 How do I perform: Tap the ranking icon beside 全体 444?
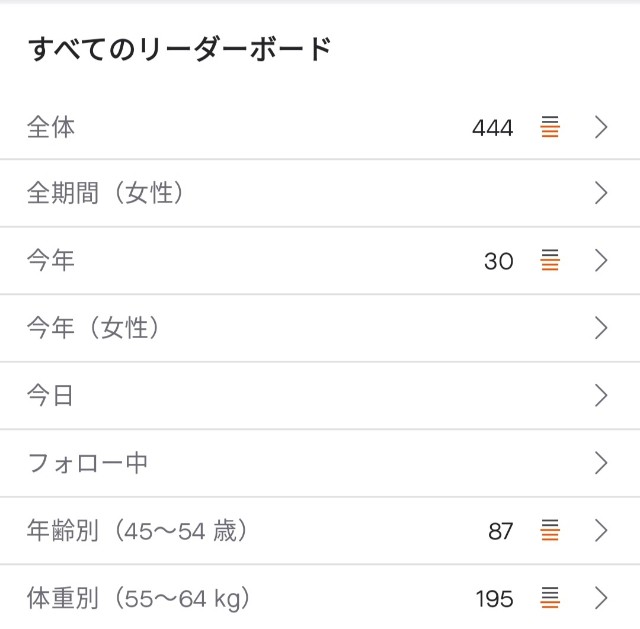[550, 127]
